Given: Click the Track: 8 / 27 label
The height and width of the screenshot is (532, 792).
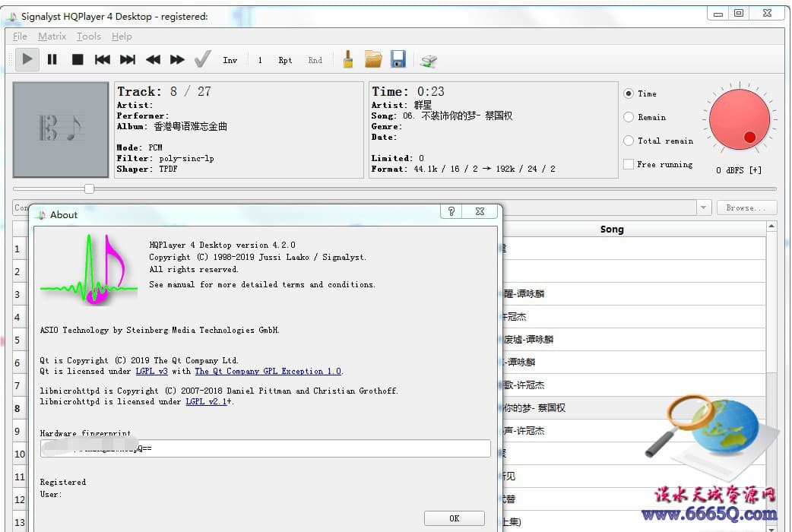Looking at the screenshot, I should coord(164,91).
